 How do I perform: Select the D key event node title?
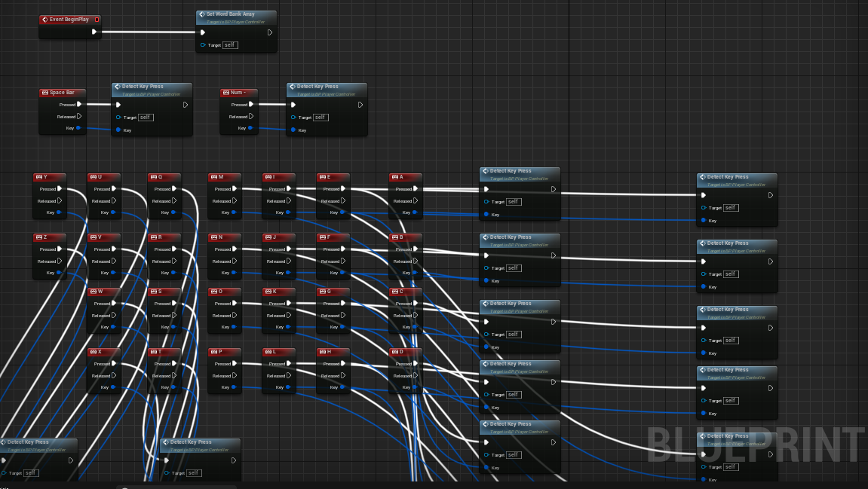point(401,352)
